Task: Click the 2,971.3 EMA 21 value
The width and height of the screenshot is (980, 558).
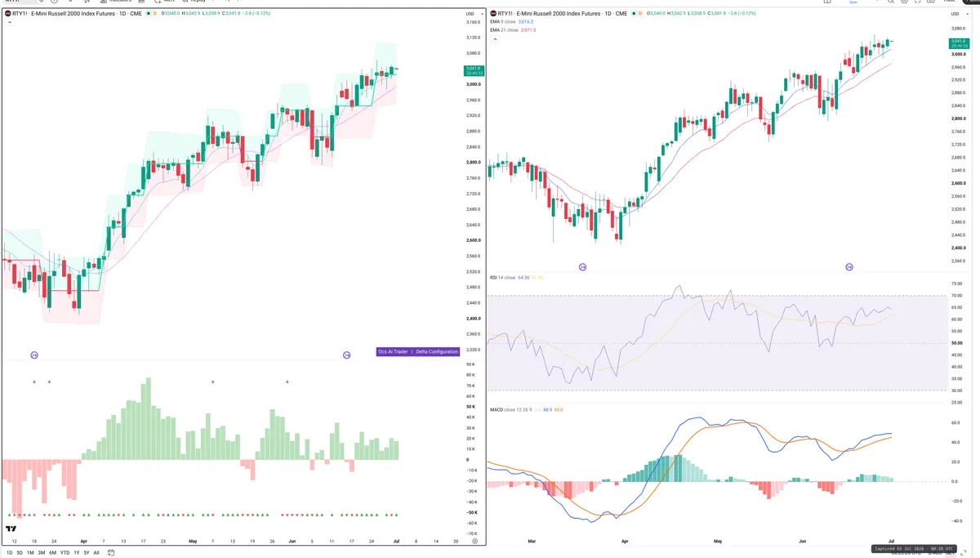Action: tap(528, 30)
